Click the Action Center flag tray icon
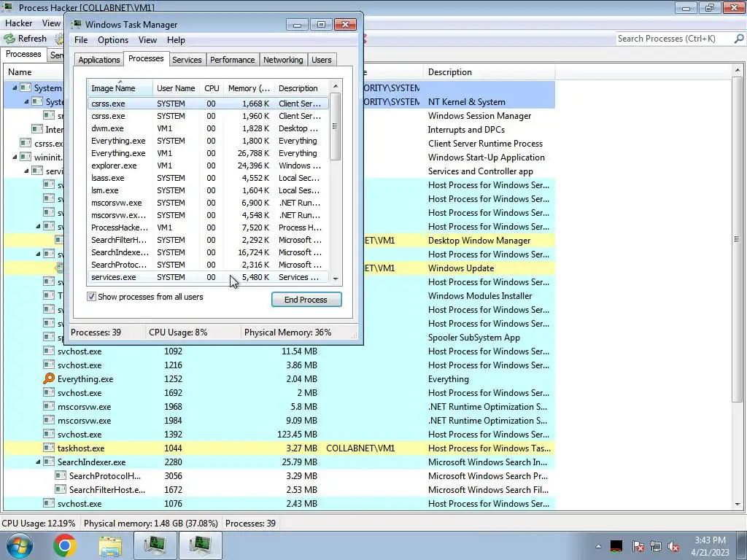Viewport: 747px width, 560px height. [638, 546]
